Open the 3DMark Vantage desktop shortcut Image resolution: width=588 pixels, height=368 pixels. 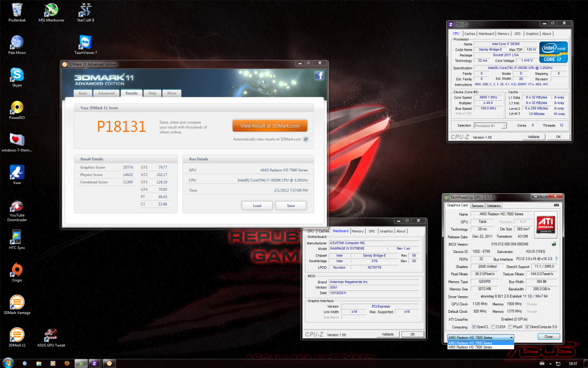pyautogui.click(x=17, y=305)
